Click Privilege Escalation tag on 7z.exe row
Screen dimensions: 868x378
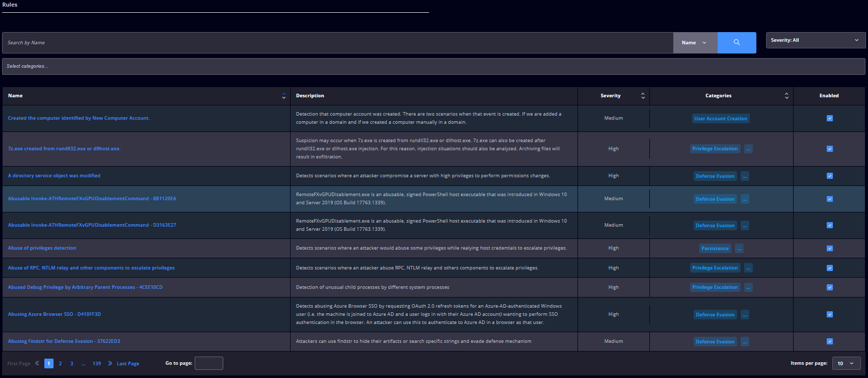[x=715, y=149]
